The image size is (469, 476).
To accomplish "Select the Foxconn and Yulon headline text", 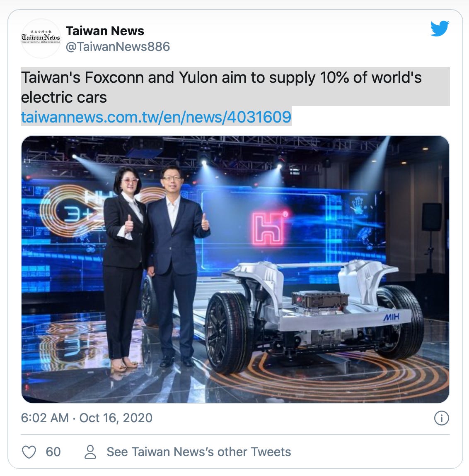I will click(x=221, y=87).
